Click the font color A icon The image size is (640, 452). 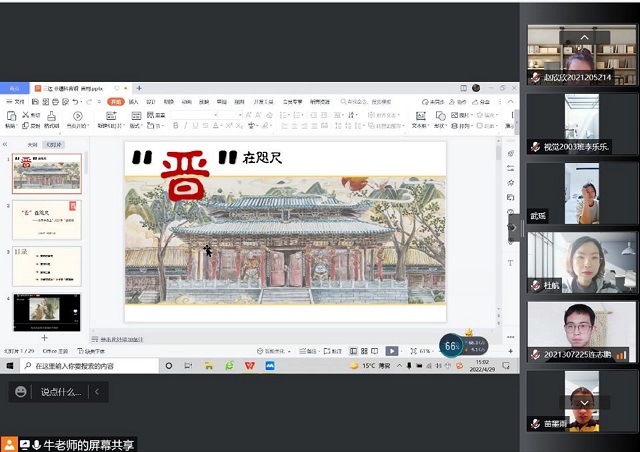216,126
